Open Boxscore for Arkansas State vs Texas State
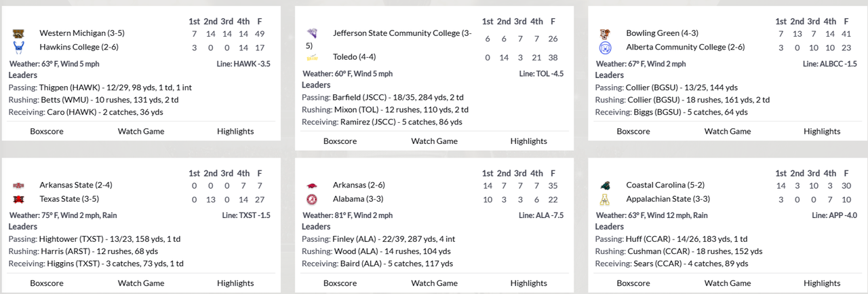Image resolution: width=868 pixels, height=294 pixels. (x=47, y=283)
